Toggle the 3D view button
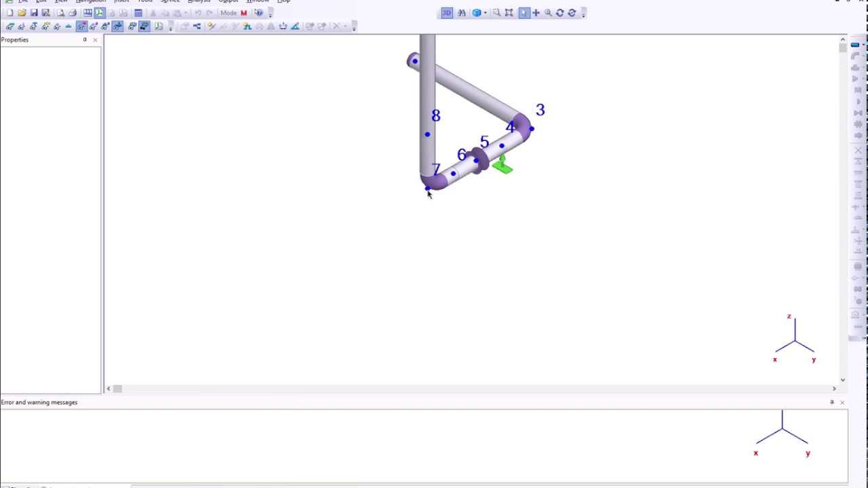 click(447, 13)
